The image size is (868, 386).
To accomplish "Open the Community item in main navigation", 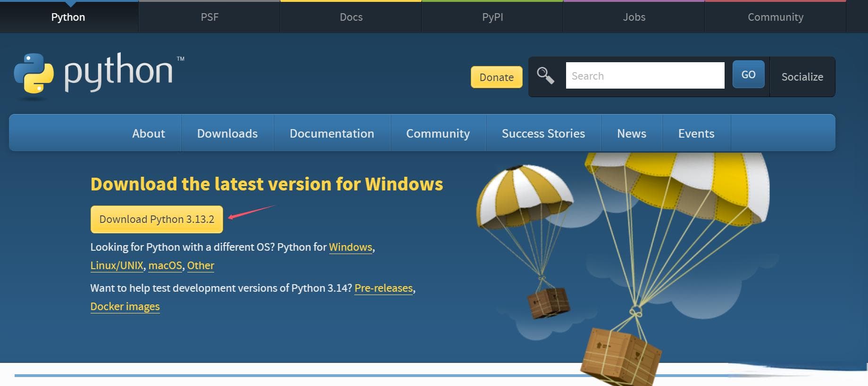I will (x=438, y=133).
